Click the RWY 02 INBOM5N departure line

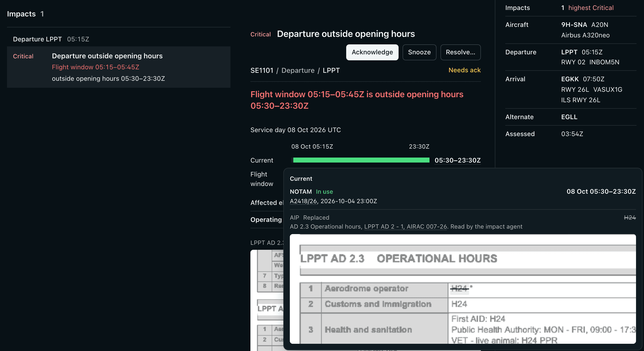590,62
